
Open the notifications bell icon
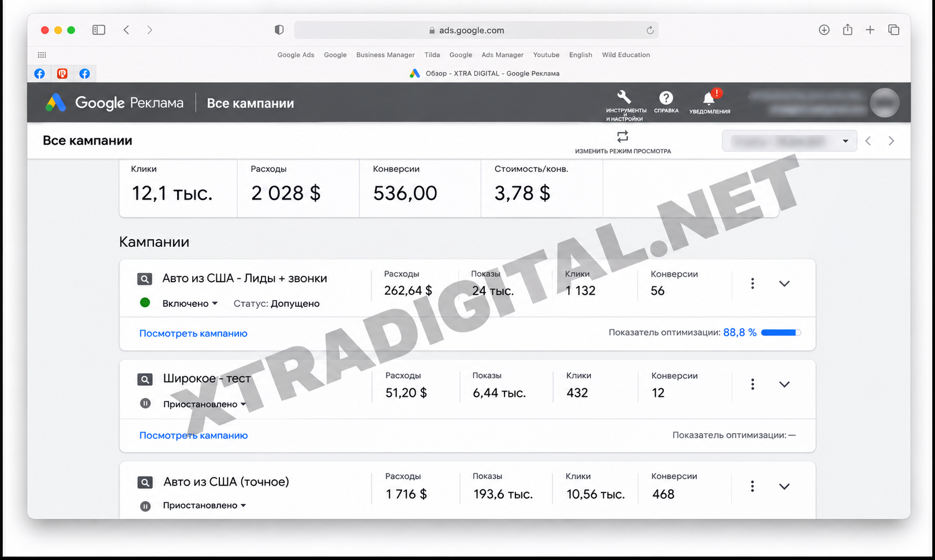pos(709,97)
